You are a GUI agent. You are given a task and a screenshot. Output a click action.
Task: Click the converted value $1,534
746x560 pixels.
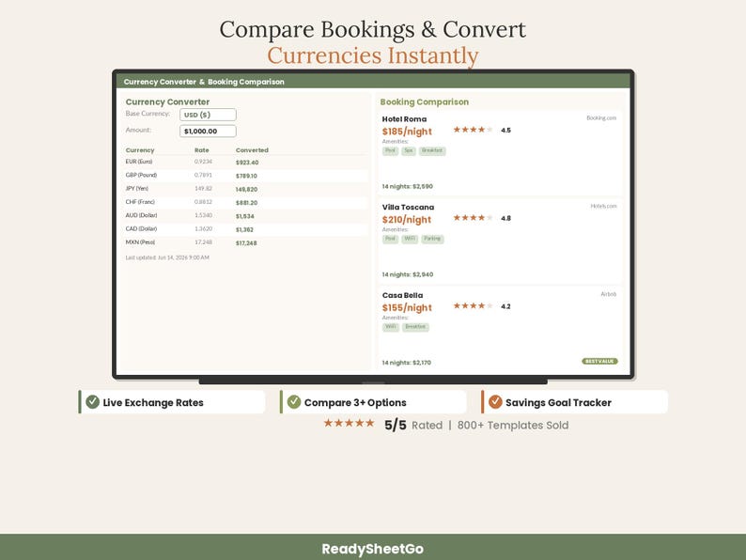245,216
